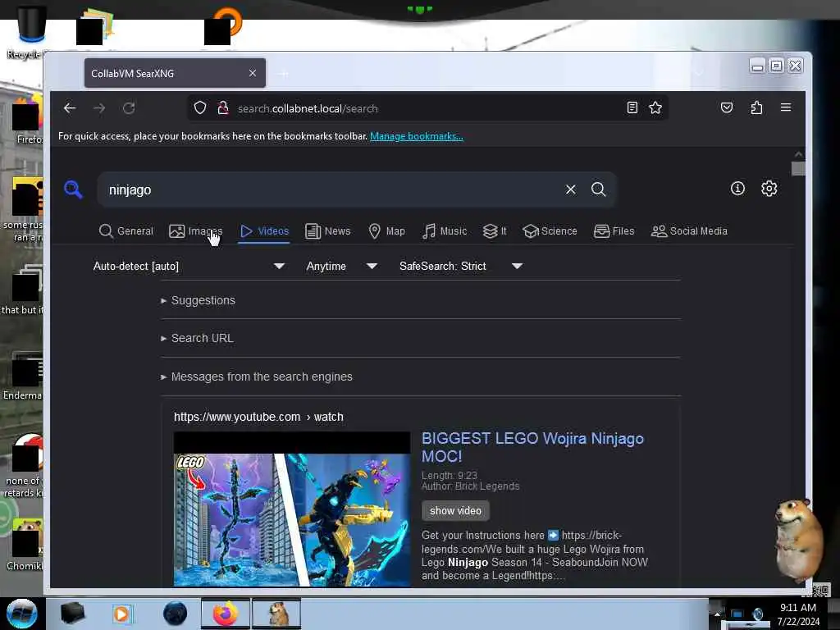Open the Anytime time range dropdown
The width and height of the screenshot is (840, 630).
[342, 267]
